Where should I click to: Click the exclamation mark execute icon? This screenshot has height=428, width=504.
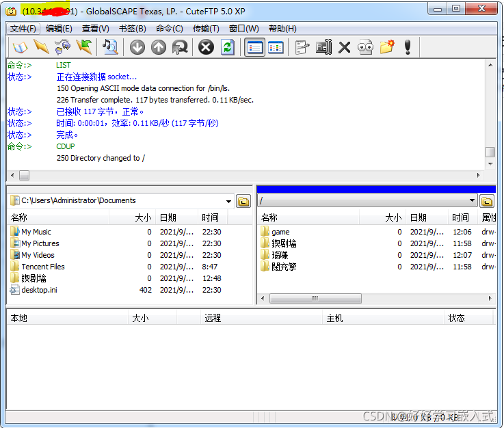[408, 48]
